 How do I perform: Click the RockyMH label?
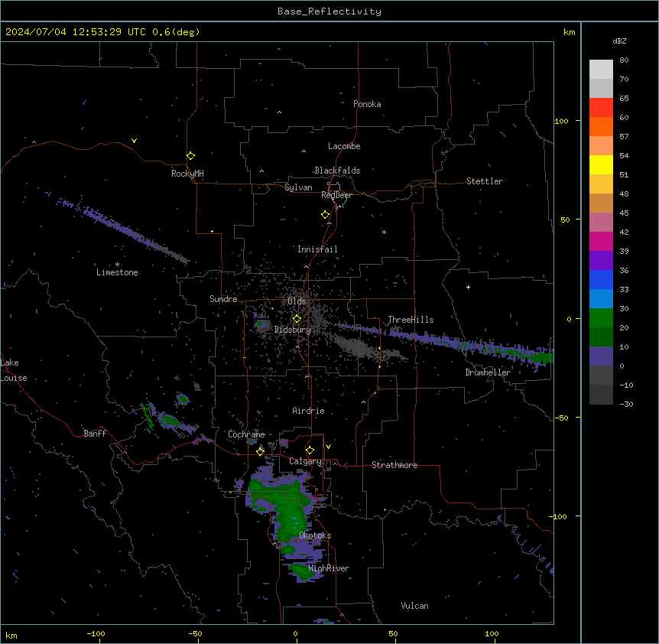(x=187, y=174)
